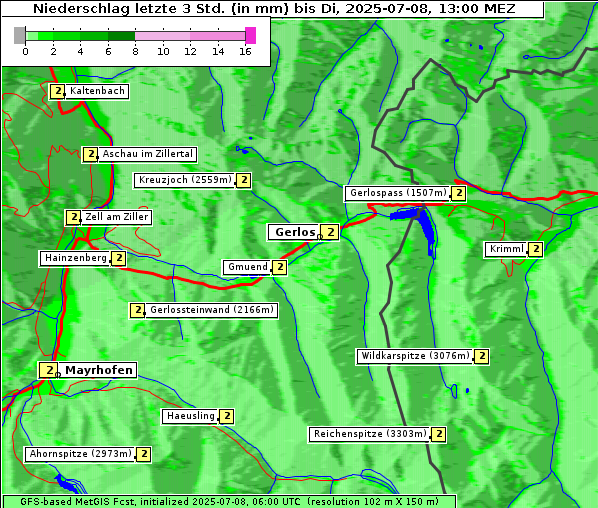The image size is (598, 508).
Task: Select the Gerlospass (1507m) label
Action: click(x=398, y=193)
